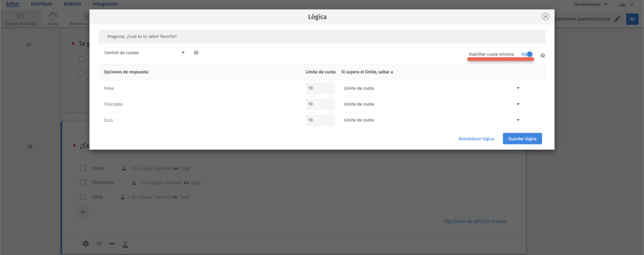Click the pencil icon to edit survey URL

click(617, 19)
